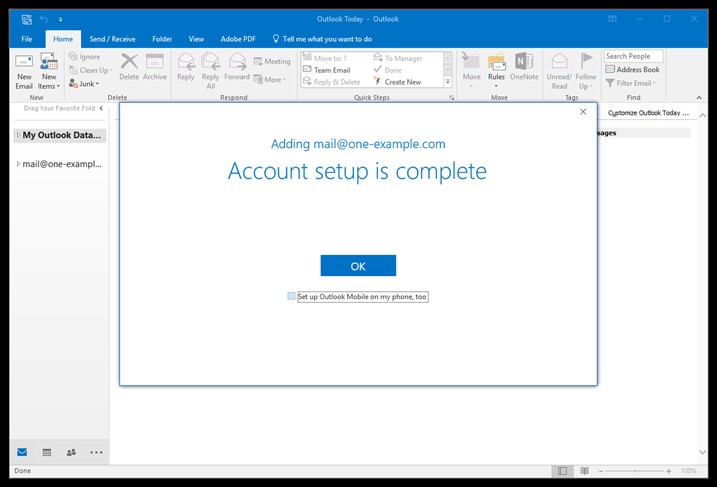
Task: Click the Search People field
Action: pyautogui.click(x=633, y=56)
